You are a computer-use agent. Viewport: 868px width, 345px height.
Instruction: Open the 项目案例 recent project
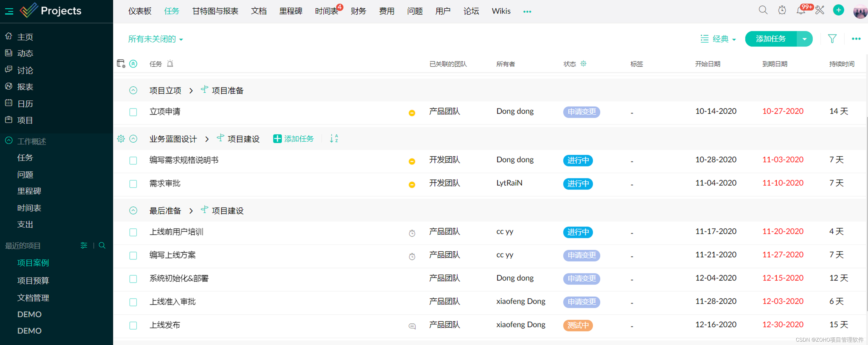click(33, 262)
